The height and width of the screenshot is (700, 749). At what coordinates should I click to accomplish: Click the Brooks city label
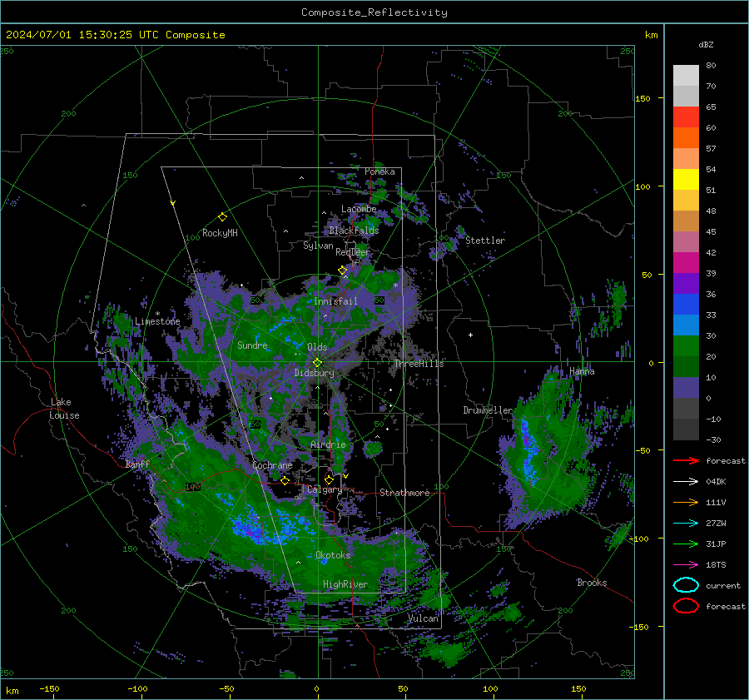point(592,583)
